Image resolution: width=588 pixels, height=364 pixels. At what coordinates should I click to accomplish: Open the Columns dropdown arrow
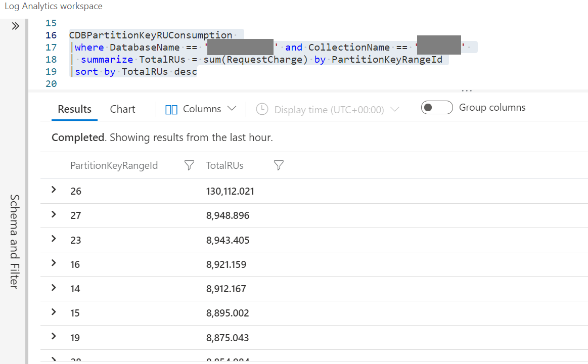[232, 108]
